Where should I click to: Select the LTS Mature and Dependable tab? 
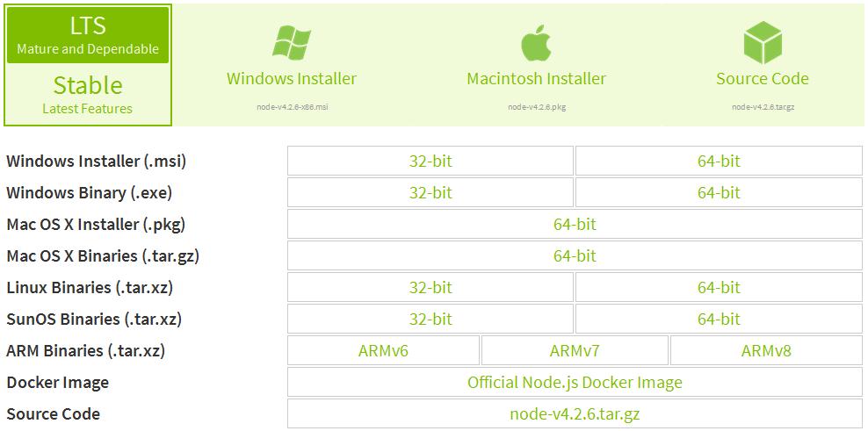tap(88, 36)
